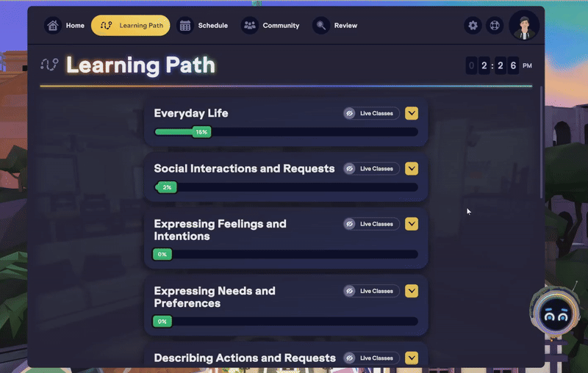Viewport: 588px width, 373px height.
Task: Toggle Live Classes for Expressing Feelings and Intentions
Action: coord(371,224)
